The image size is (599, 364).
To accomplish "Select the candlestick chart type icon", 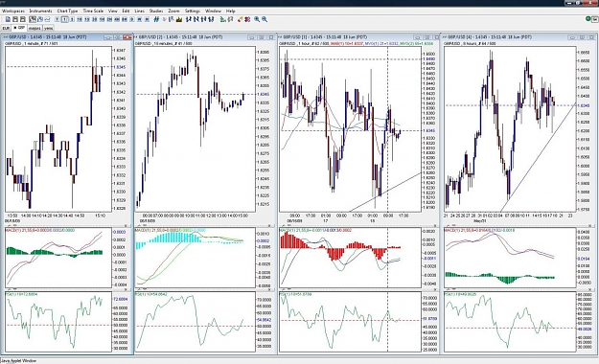I will pyautogui.click(x=33, y=19).
